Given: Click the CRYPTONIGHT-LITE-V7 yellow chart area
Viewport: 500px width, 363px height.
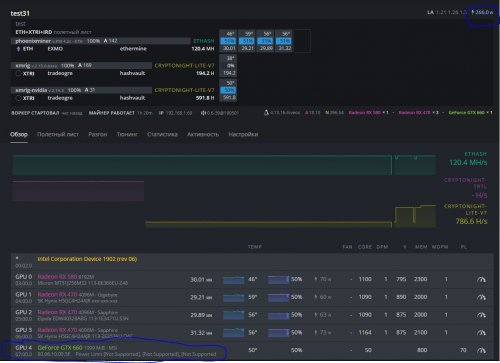Looking at the screenshot, I should pyautogui.click(x=291, y=216).
